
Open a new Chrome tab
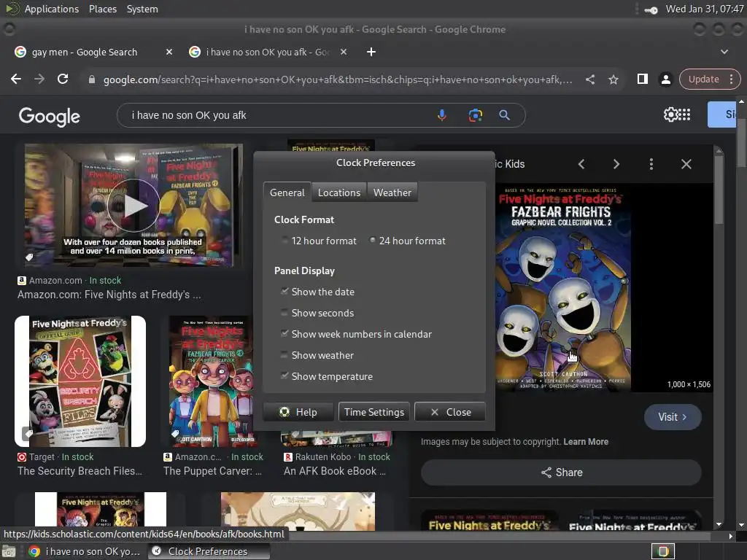pos(371,52)
